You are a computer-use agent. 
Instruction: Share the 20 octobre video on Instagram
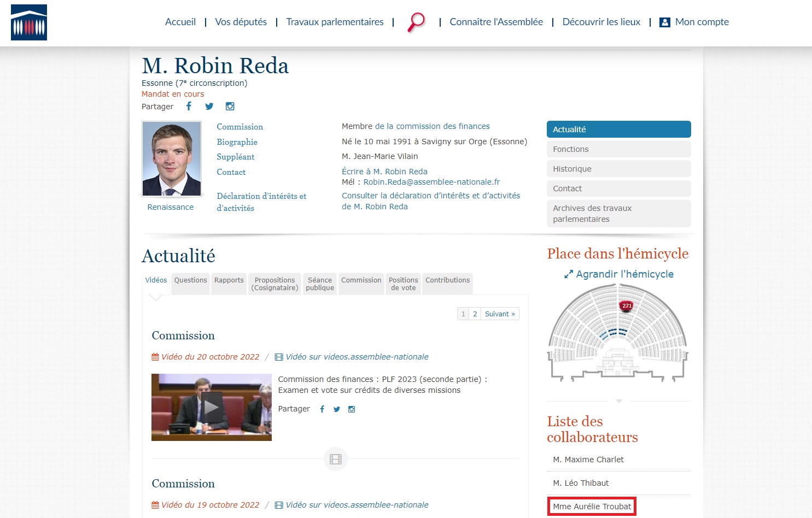pos(352,409)
